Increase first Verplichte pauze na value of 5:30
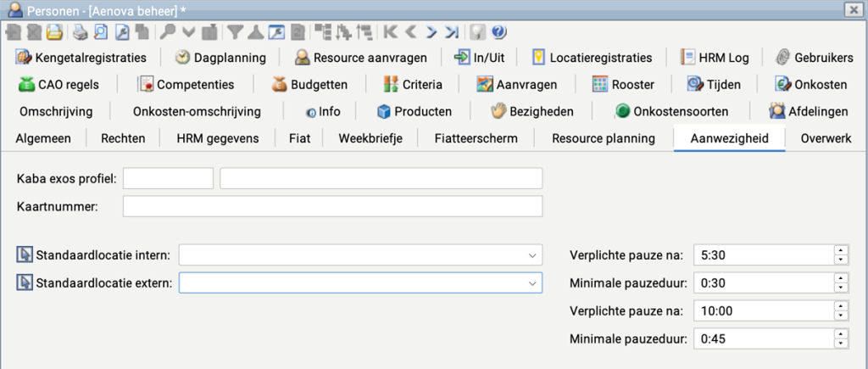The width and height of the screenshot is (868, 369). pyautogui.click(x=840, y=250)
